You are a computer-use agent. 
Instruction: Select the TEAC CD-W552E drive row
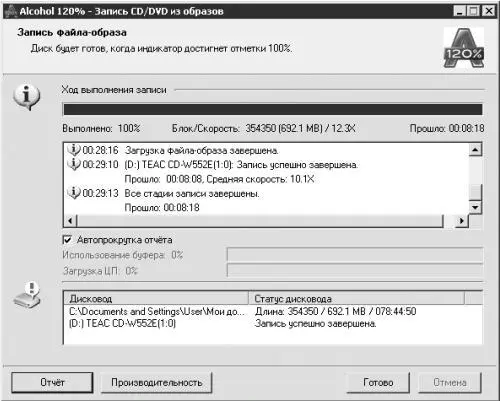pyautogui.click(x=273, y=323)
